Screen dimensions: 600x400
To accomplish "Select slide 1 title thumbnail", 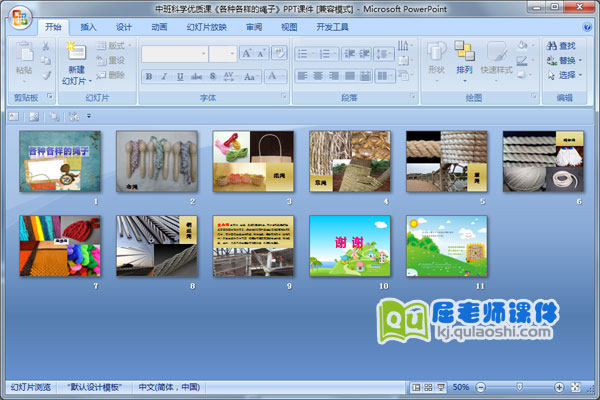I will coord(60,161).
